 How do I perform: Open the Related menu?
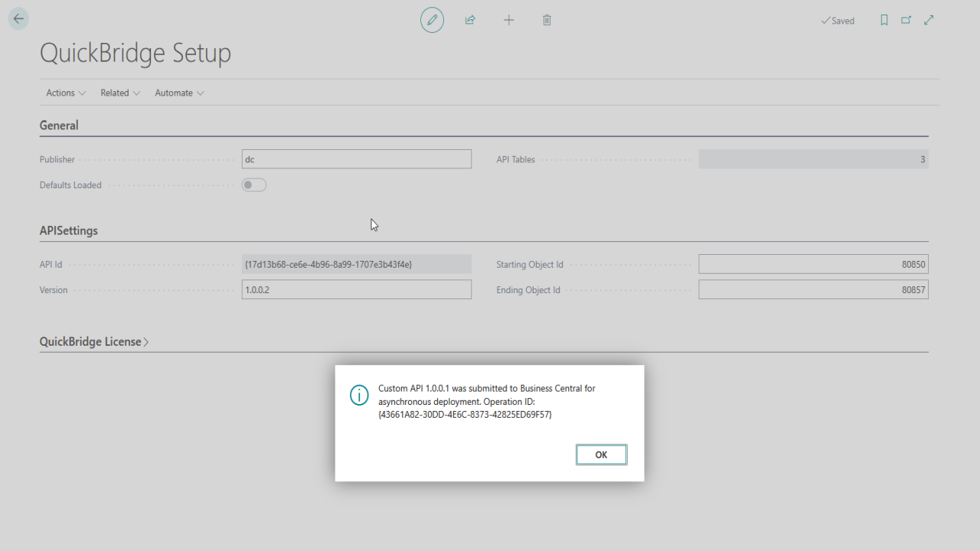[x=120, y=93]
